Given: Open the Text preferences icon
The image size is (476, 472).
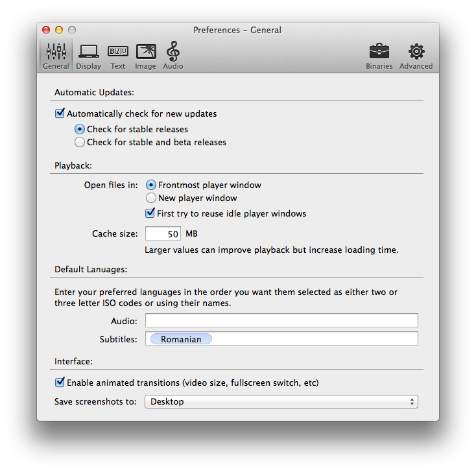Looking at the screenshot, I should pos(118,52).
